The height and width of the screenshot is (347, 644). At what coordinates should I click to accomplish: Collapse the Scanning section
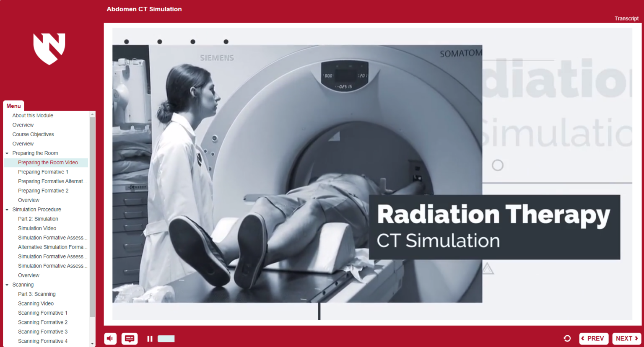click(x=6, y=285)
